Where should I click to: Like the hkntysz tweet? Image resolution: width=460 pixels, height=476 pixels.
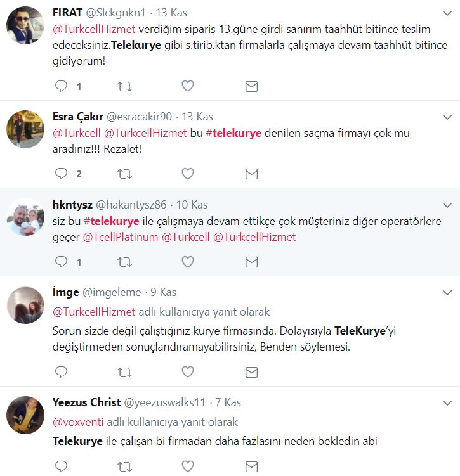coord(188,262)
